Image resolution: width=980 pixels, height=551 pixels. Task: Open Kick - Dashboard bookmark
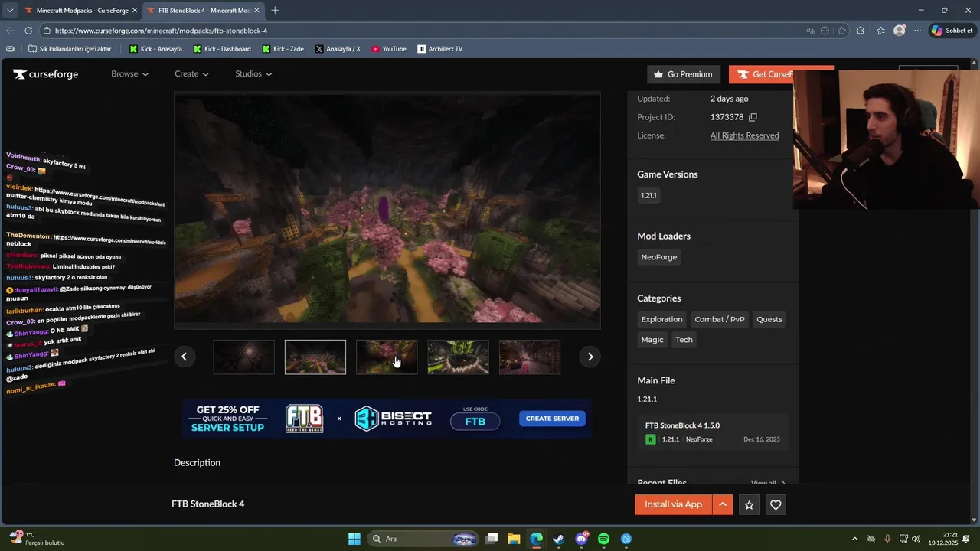point(222,49)
